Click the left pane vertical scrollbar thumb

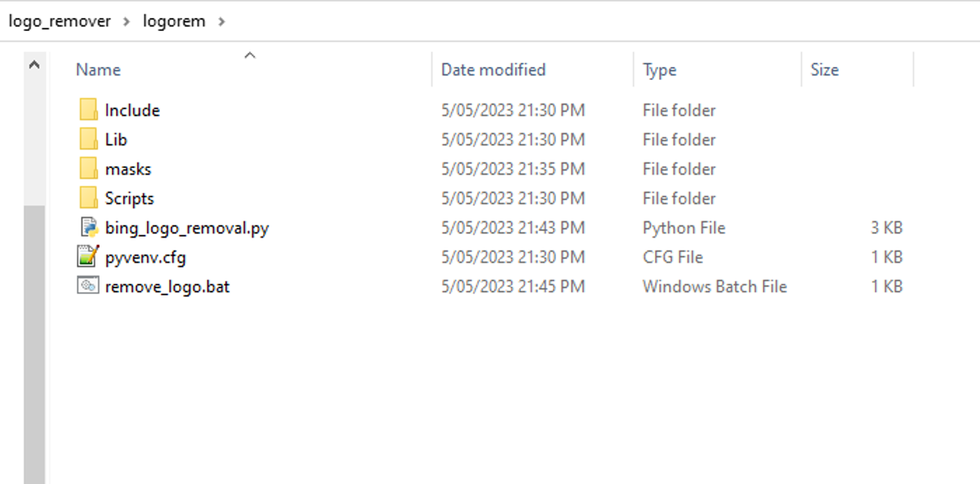[34, 343]
